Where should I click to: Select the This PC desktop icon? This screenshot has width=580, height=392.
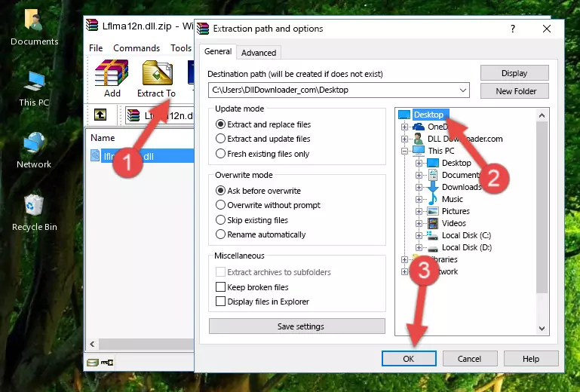pyautogui.click(x=35, y=81)
